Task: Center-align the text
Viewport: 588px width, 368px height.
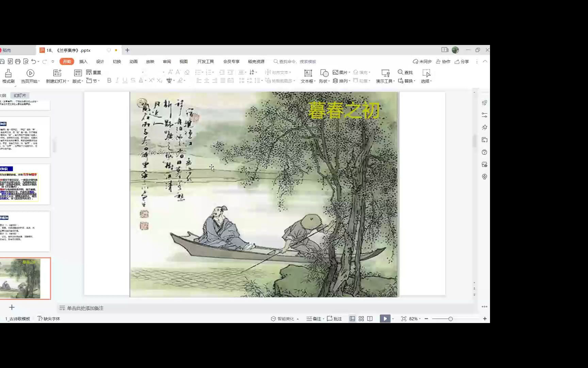Action: pos(207,80)
